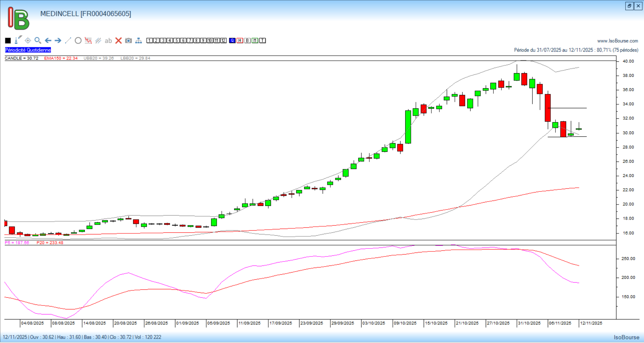Open the www.IsoBourse.com link
644x343 pixels.
618,41
